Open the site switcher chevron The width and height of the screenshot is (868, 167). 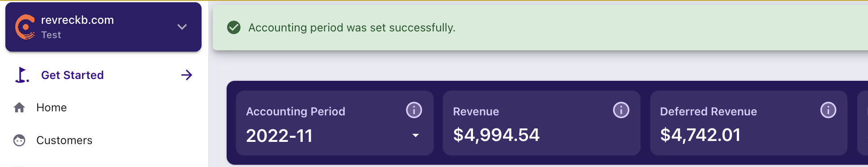pyautogui.click(x=182, y=27)
